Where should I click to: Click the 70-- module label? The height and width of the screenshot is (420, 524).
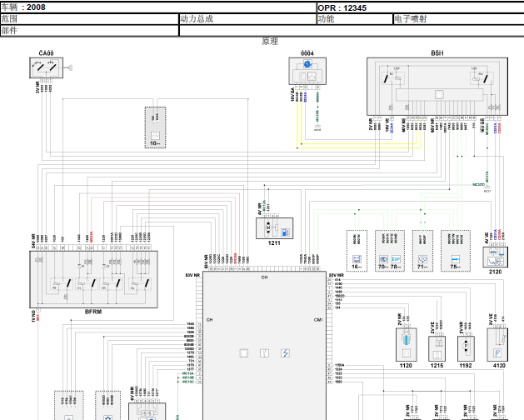[x=383, y=267]
